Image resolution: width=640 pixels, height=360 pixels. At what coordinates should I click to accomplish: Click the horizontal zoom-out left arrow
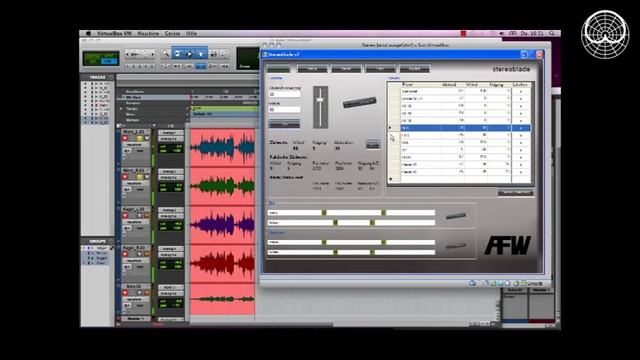click(x=128, y=53)
